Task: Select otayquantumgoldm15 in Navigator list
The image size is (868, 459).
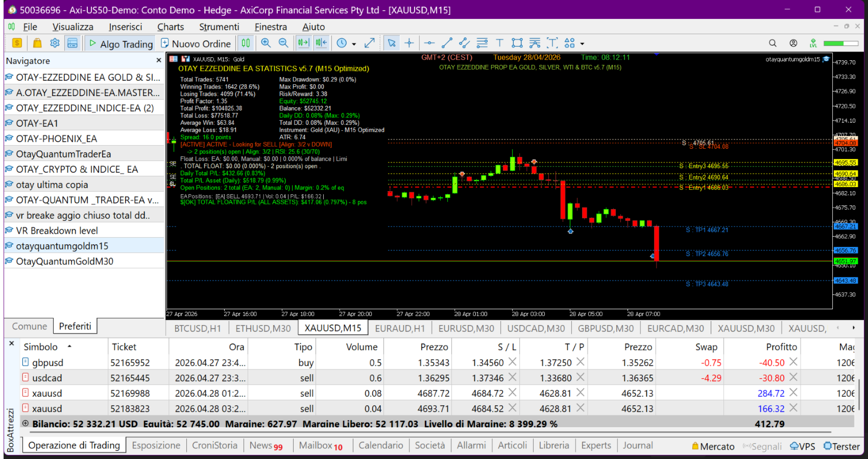Action: coord(62,246)
